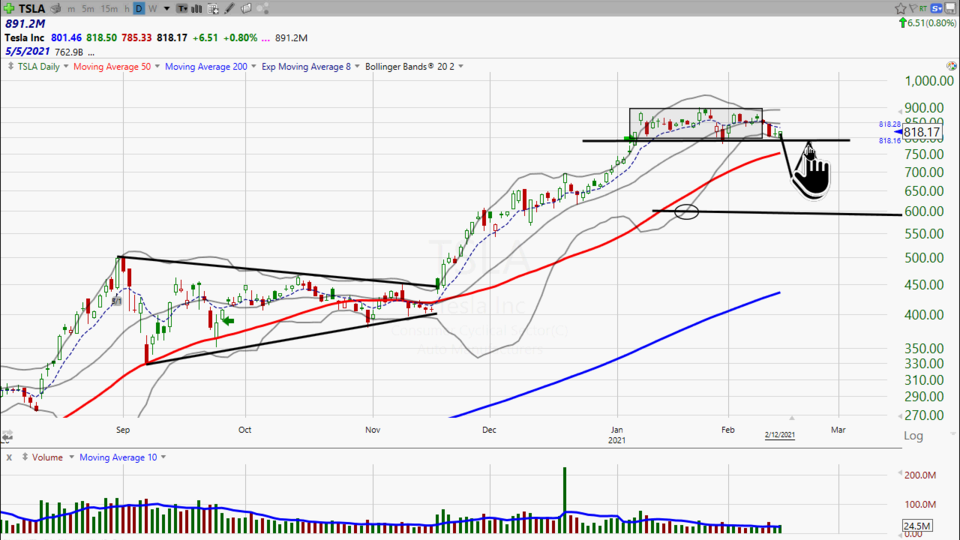Toggle the Log scale label
960x540 pixels.
pos(913,435)
